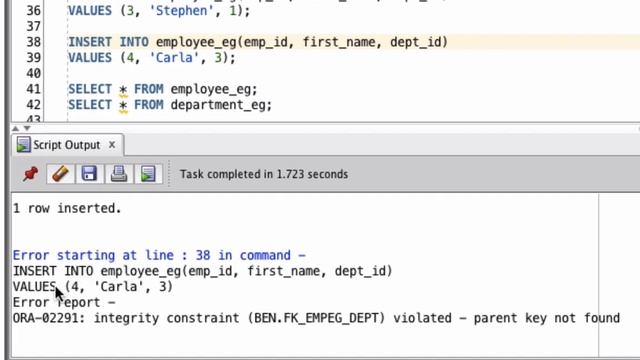Screen dimensions: 640x360
Task: Click line 38 INSERT INTO statement
Action: [x=258, y=42]
